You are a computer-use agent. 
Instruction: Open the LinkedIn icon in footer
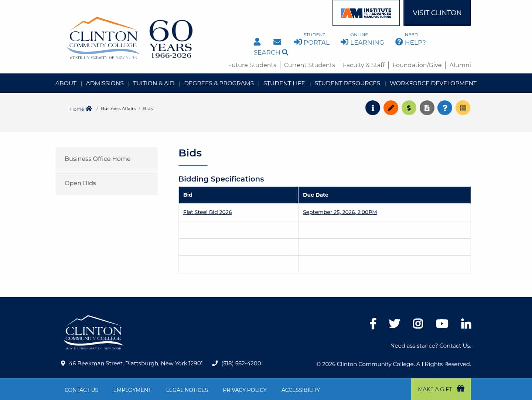click(466, 324)
